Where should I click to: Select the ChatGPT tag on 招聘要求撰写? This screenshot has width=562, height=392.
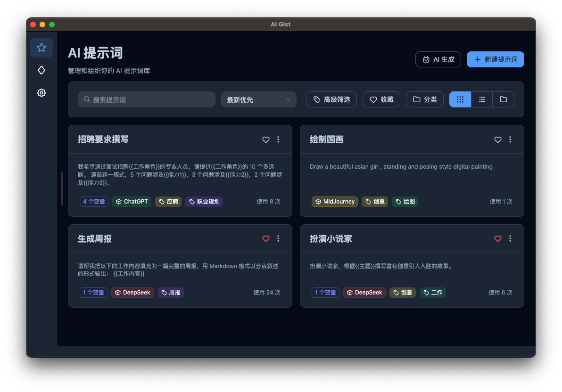point(132,202)
